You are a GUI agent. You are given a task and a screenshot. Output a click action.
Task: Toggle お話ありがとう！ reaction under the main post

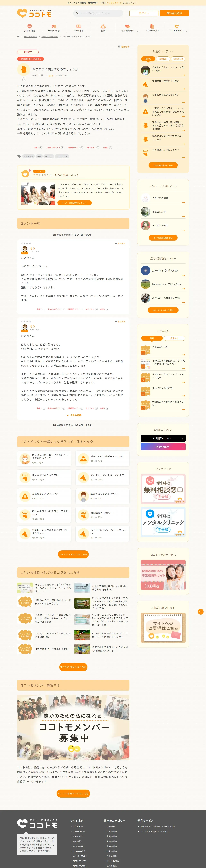[55, 148]
